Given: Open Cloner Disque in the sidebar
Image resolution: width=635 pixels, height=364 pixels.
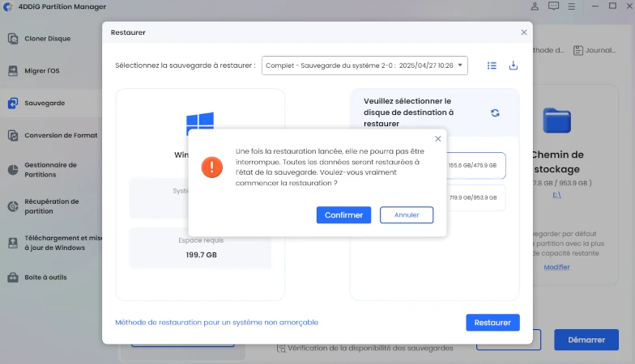Looking at the screenshot, I should (x=51, y=39).
